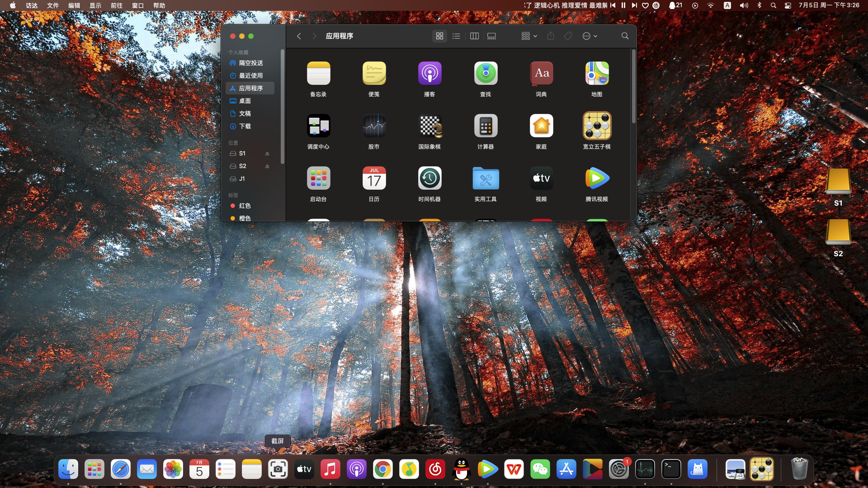Open the 前往 menu in menu bar

[x=116, y=5]
